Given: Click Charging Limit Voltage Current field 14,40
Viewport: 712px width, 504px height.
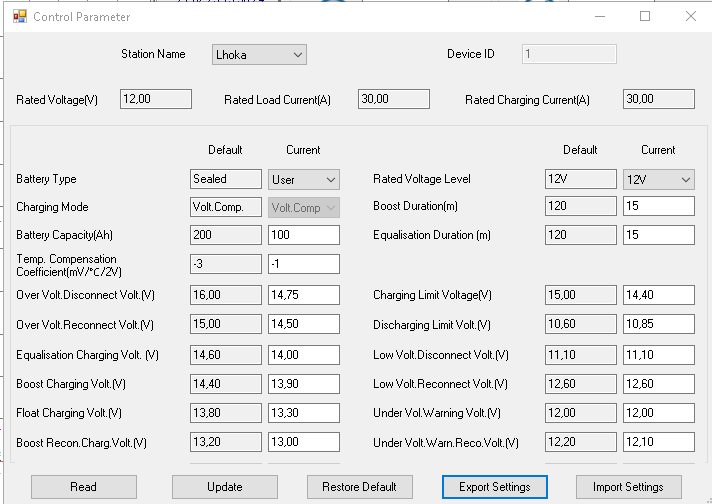Looking at the screenshot, I should pyautogui.click(x=659, y=295).
